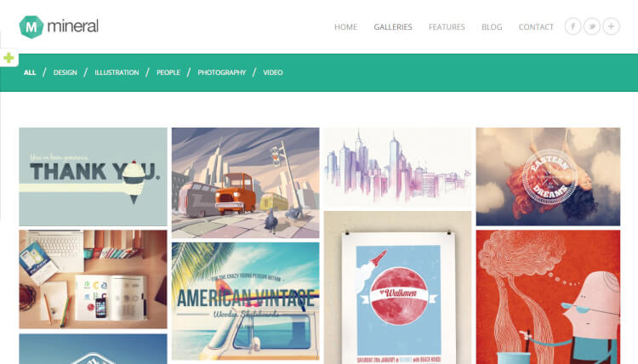Click the mineral wordmark text
Image resolution: width=638 pixels, height=364 pixels.
click(x=73, y=26)
